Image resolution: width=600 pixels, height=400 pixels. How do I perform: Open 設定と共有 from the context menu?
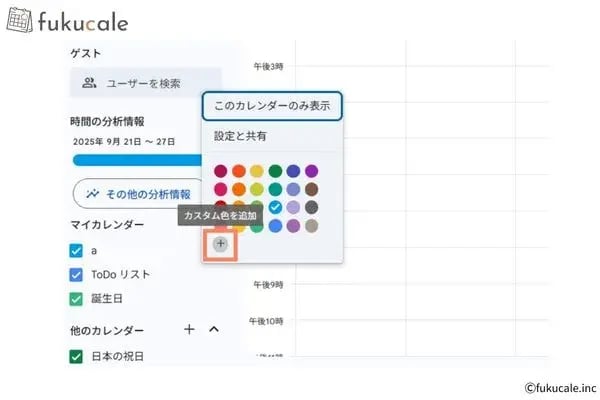click(243, 136)
